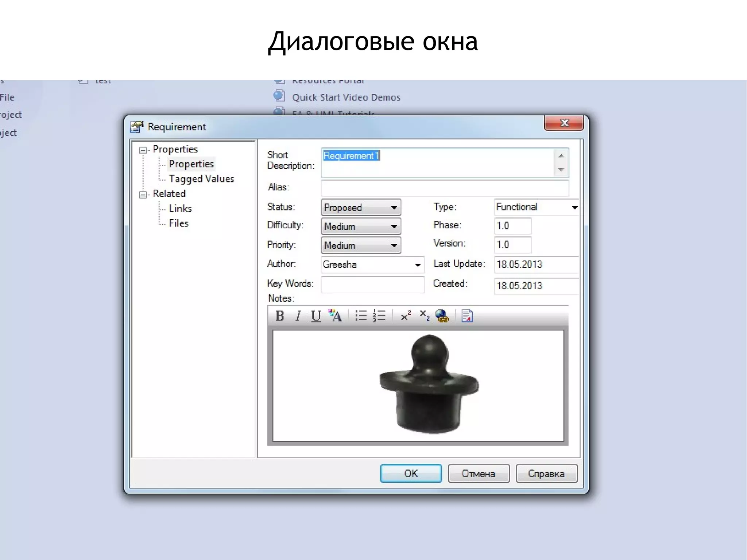Click the image inside the Notes area
Image resolution: width=747 pixels, height=560 pixels.
(x=429, y=384)
